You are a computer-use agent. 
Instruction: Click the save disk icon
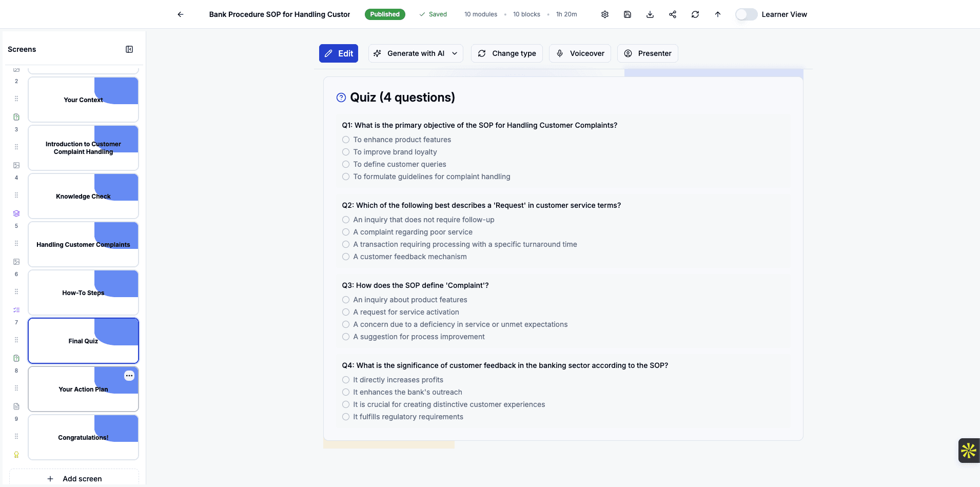click(628, 14)
